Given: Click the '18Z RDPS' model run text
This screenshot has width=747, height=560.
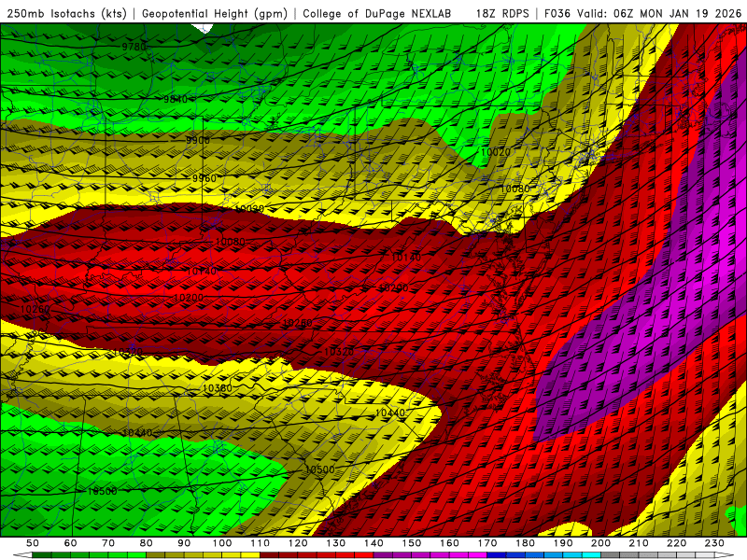Looking at the screenshot, I should click(x=502, y=14).
